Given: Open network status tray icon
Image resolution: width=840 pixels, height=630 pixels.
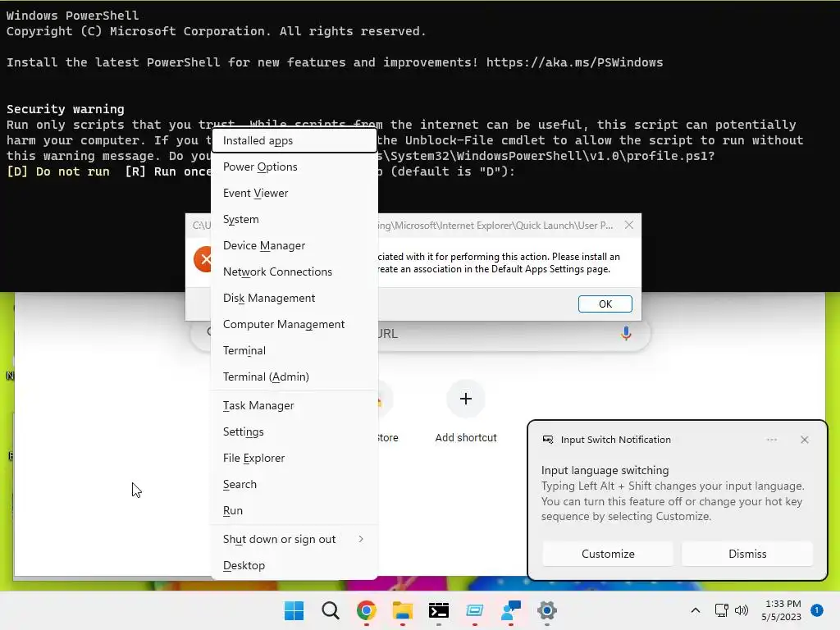Looking at the screenshot, I should coord(722,610).
